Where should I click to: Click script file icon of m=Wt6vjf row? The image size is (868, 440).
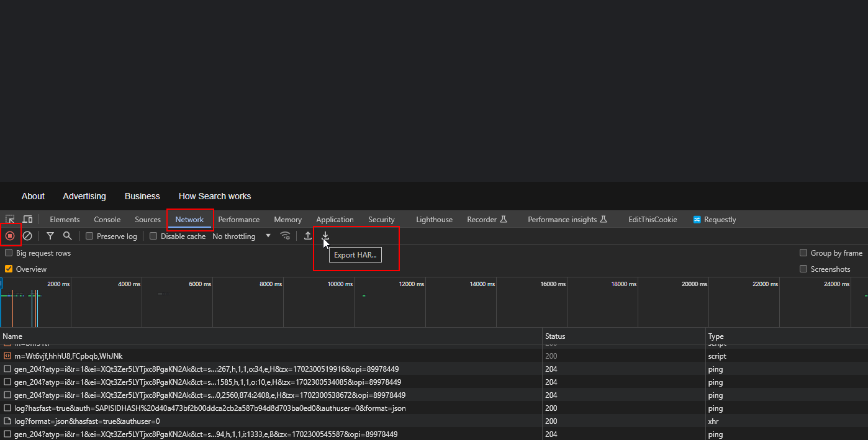tap(7, 356)
